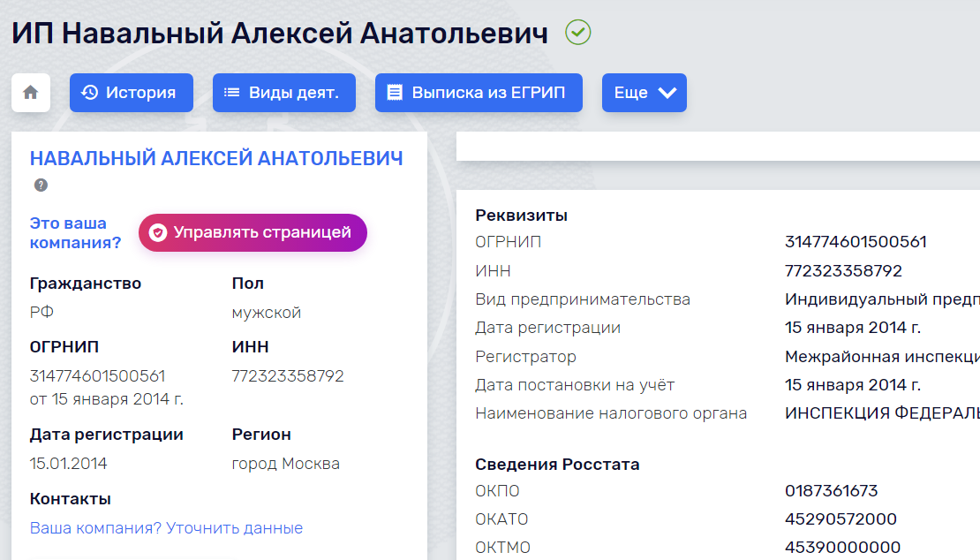The image size is (980, 560).
Task: Click ОГРНИП value in Реквизиты section
Action: (x=856, y=242)
